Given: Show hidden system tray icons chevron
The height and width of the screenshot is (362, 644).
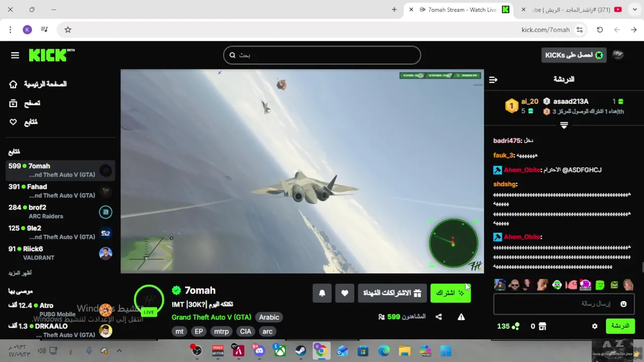Looking at the screenshot, I should tap(119, 350).
